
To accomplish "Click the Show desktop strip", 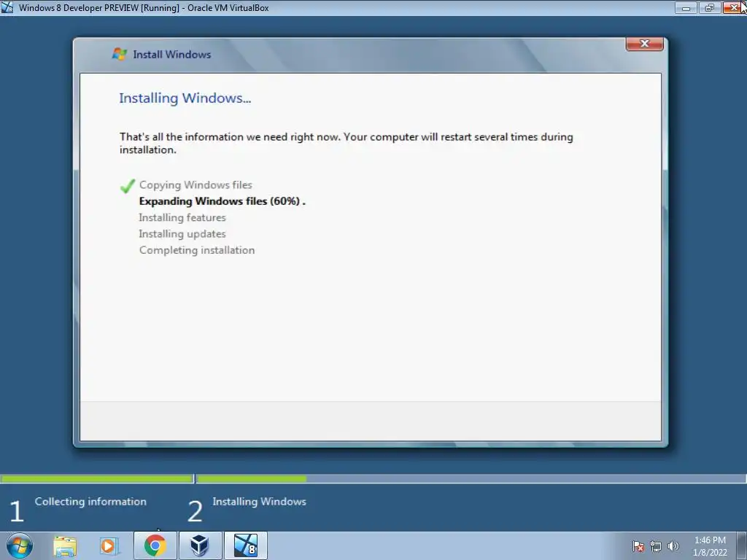I will tap(742, 545).
